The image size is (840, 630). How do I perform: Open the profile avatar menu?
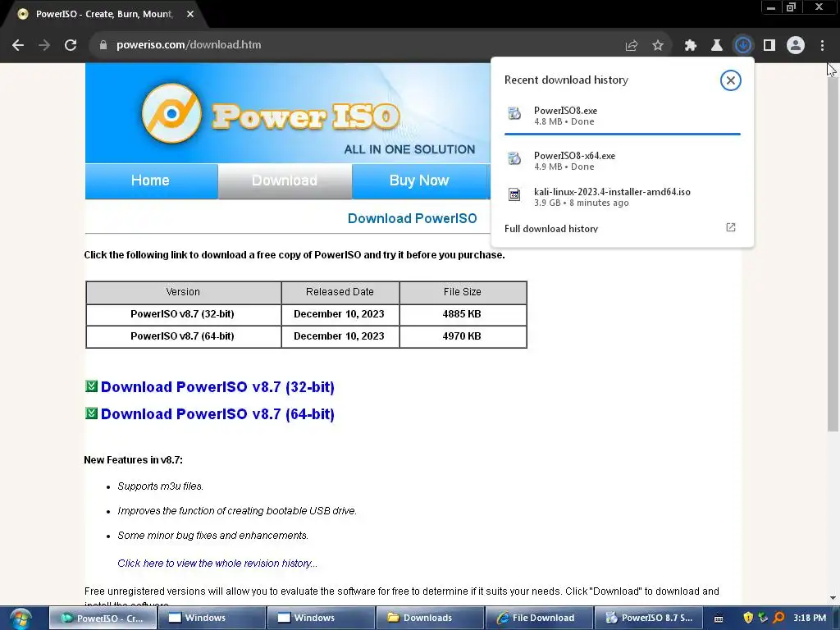796,45
